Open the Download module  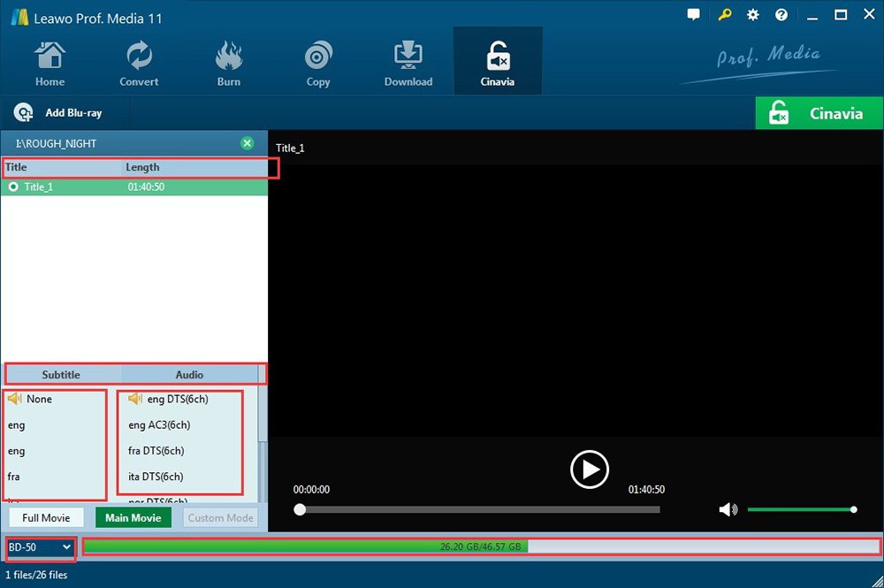click(x=408, y=63)
